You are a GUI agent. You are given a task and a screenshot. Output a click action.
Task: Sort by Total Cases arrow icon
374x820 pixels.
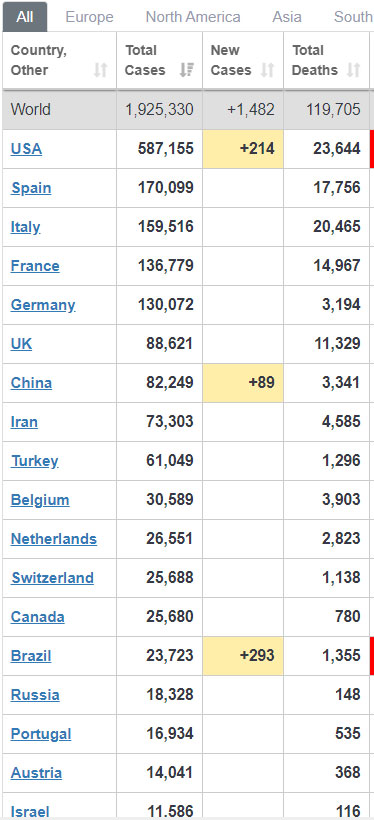[x=186, y=70]
